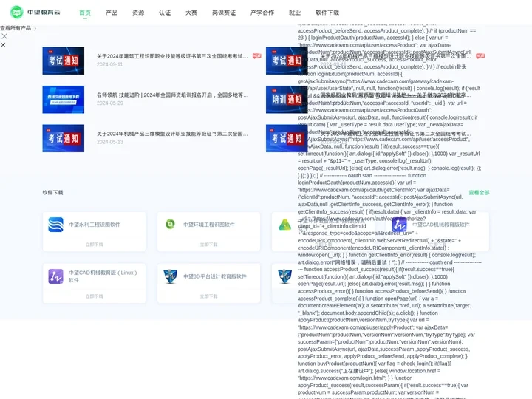Click the red hot badge beside the first news title
The width and height of the screenshot is (532, 399).
(x=257, y=55)
